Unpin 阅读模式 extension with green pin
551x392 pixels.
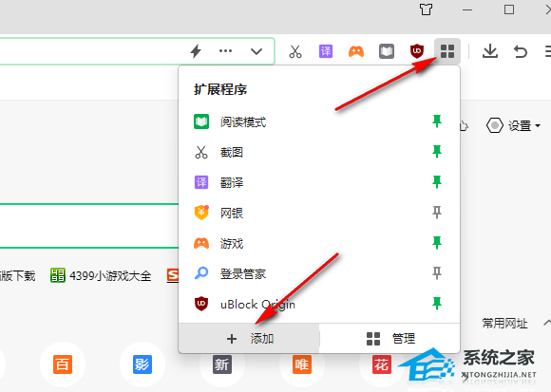pyautogui.click(x=437, y=121)
